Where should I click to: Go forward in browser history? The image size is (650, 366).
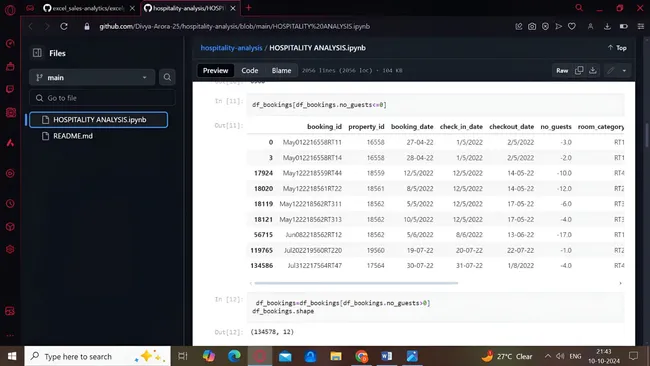tap(47, 26)
